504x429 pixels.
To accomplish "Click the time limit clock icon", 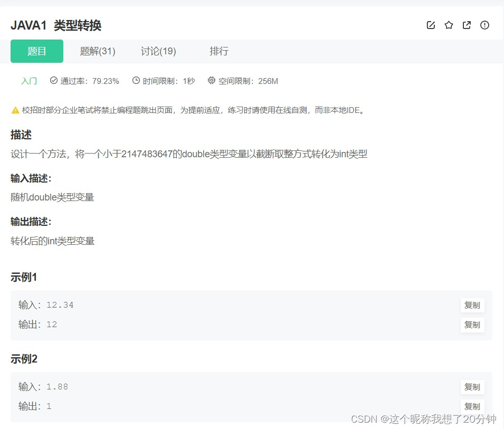I will pos(136,80).
